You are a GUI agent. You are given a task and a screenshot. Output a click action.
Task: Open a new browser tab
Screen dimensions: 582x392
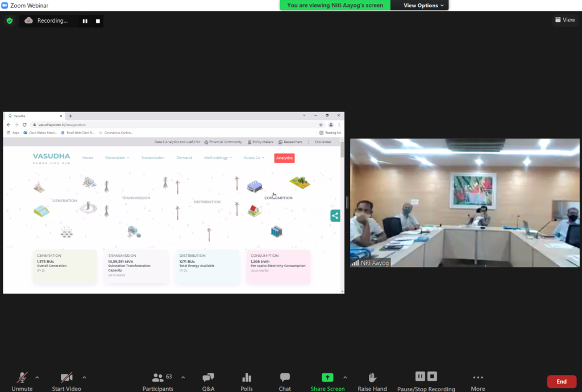coord(70,116)
